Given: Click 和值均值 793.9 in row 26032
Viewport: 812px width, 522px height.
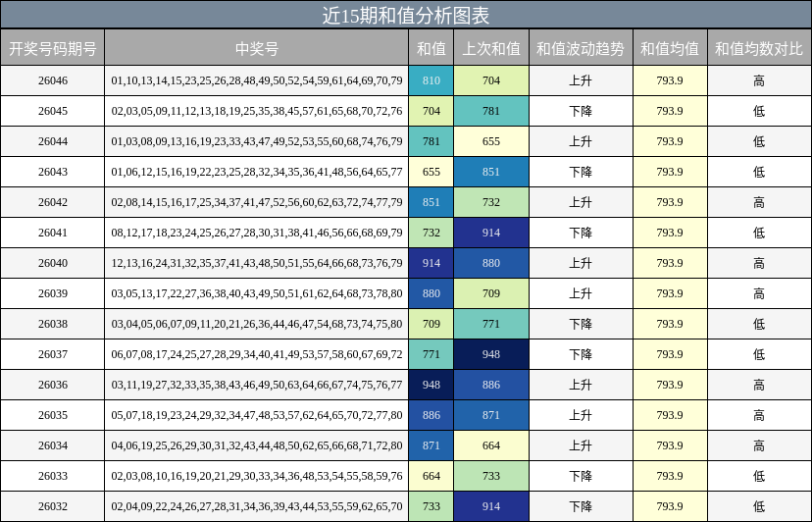Looking at the screenshot, I should 670,506.
